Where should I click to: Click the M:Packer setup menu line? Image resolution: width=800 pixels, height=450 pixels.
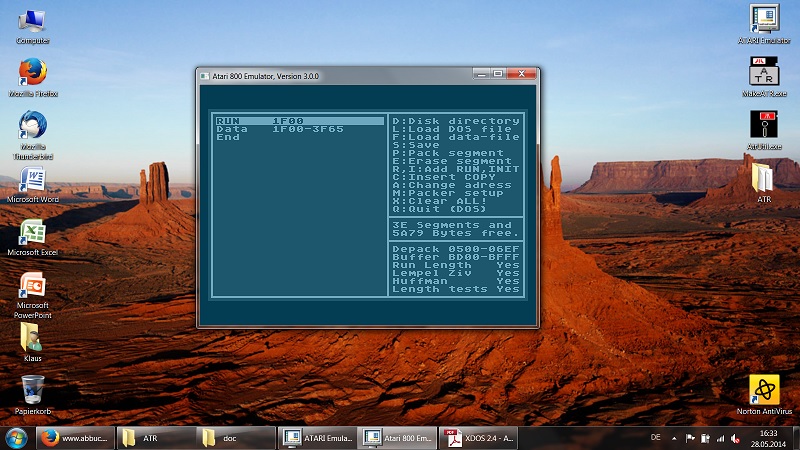(448, 193)
